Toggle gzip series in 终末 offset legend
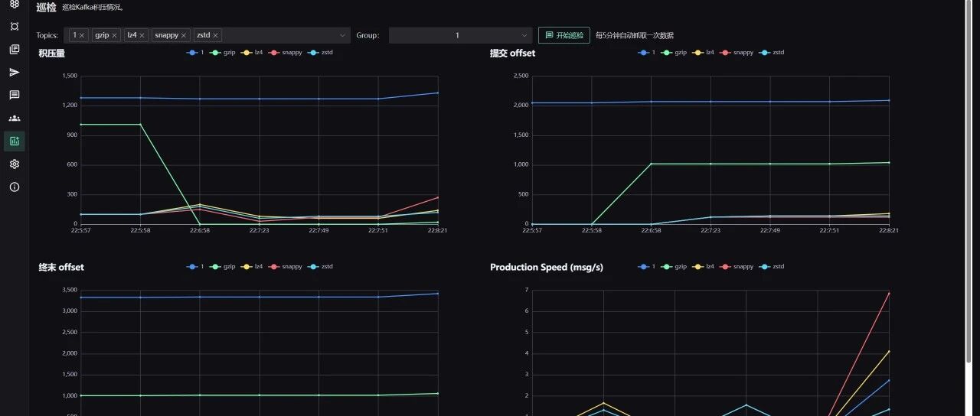 click(222, 267)
